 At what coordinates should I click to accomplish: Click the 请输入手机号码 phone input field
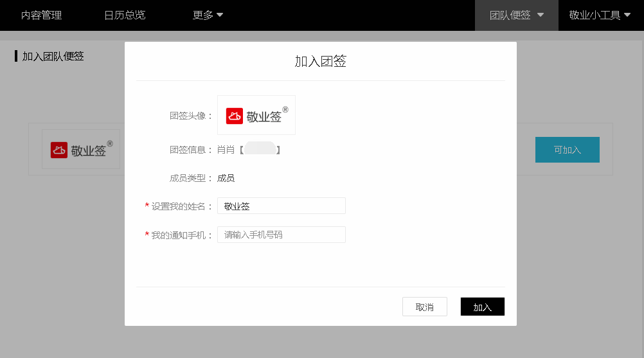(x=281, y=235)
